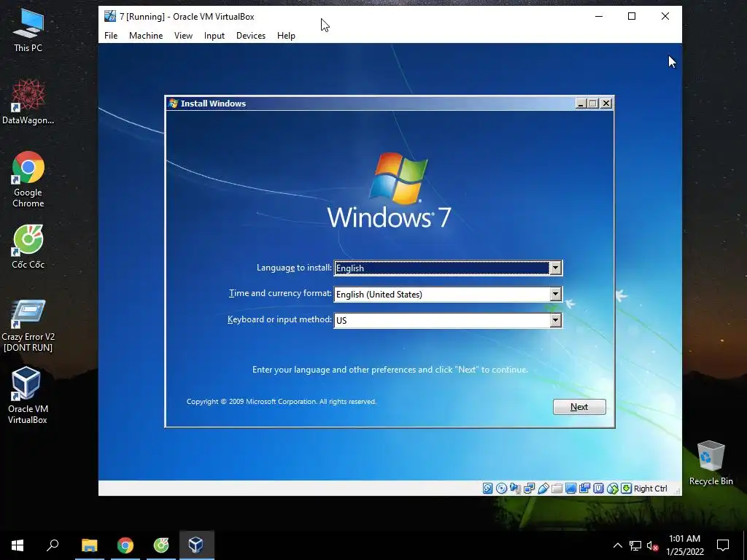This screenshot has width=747, height=560.
Task: Click the Time and currency format label
Action: tap(280, 293)
